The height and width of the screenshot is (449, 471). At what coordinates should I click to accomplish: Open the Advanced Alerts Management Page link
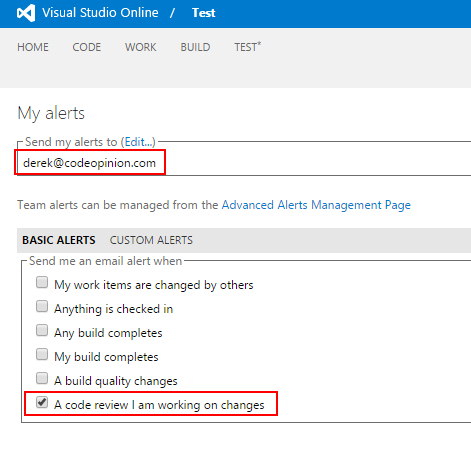(x=316, y=205)
